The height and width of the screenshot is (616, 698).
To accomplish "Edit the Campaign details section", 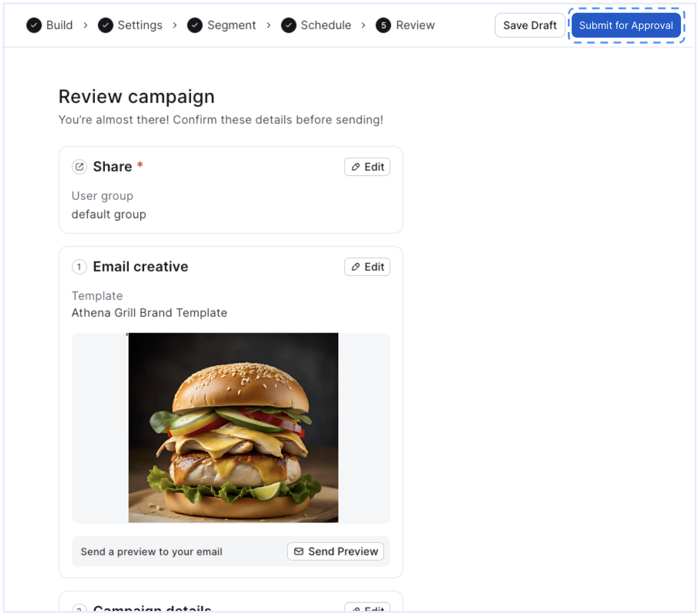I will click(x=367, y=608).
